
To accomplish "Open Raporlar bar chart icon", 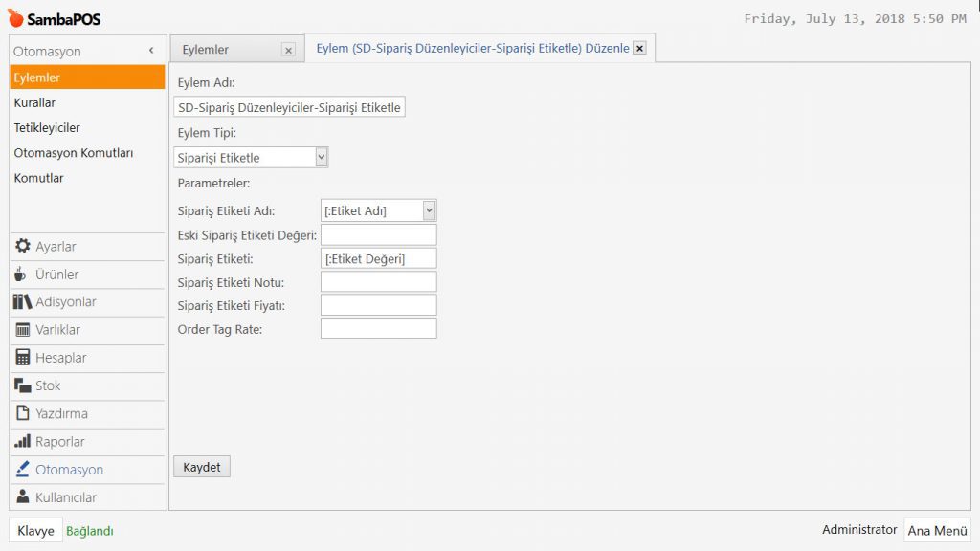I will tap(23, 442).
